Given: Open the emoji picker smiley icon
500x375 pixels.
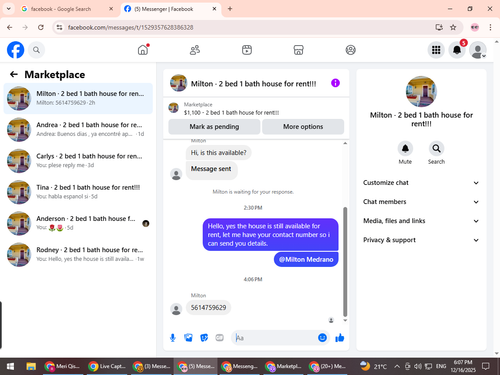Looking at the screenshot, I should click(x=322, y=338).
